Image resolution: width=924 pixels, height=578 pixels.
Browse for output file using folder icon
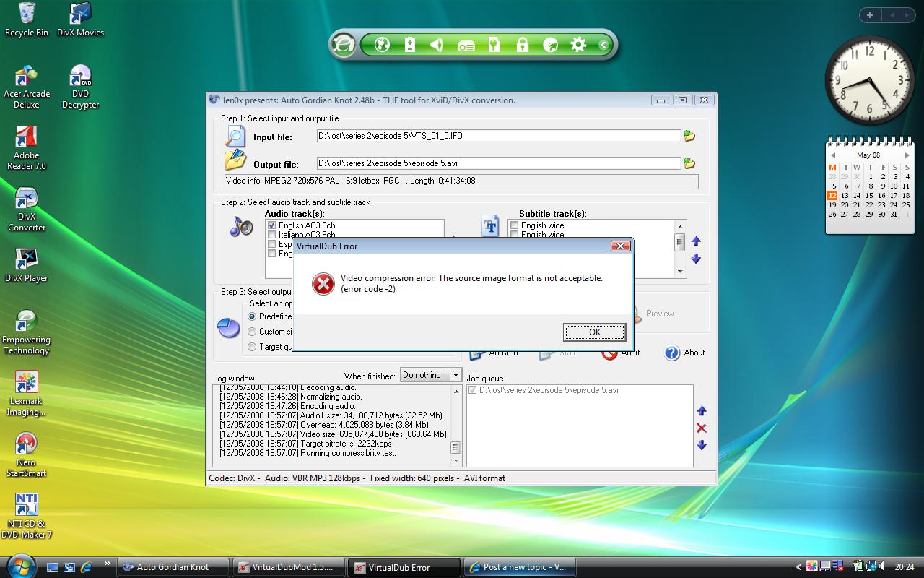pos(689,163)
